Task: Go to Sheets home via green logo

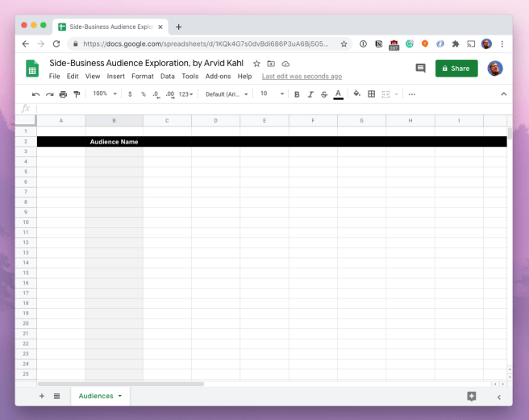Action: click(x=32, y=69)
